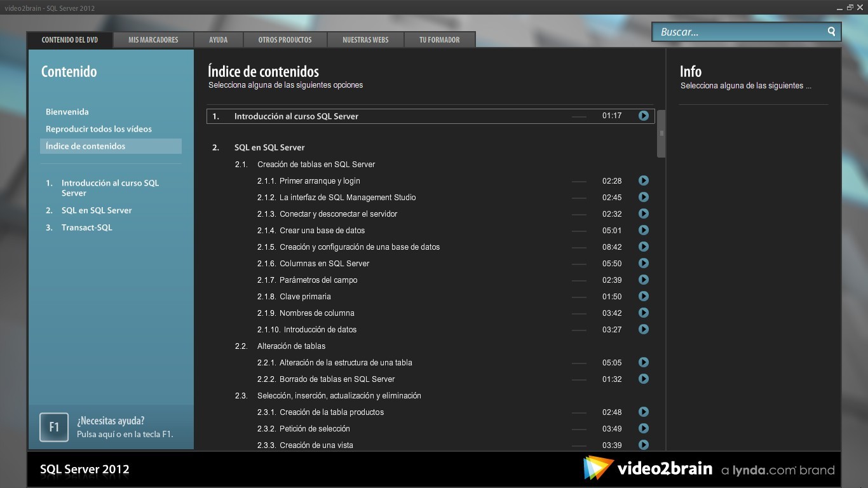
Task: Click lesson title Columnas en SQL Server
Action: 324,263
